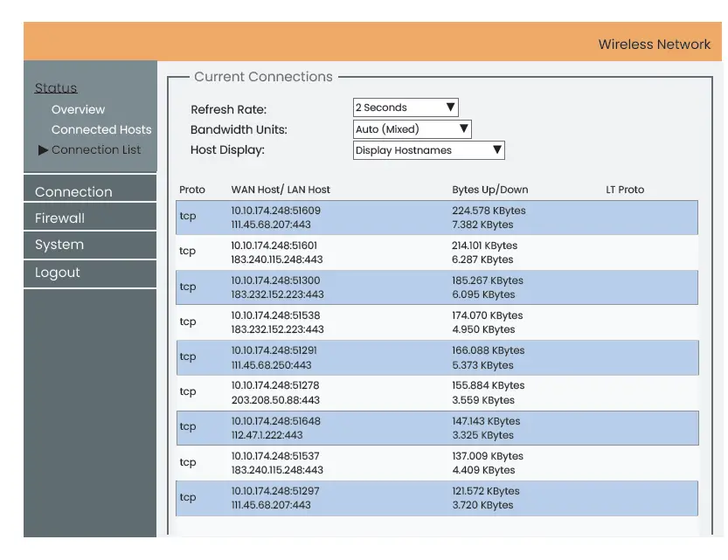Viewport: 728px width, 560px height.
Task: Open the System menu section
Action: pos(59,245)
